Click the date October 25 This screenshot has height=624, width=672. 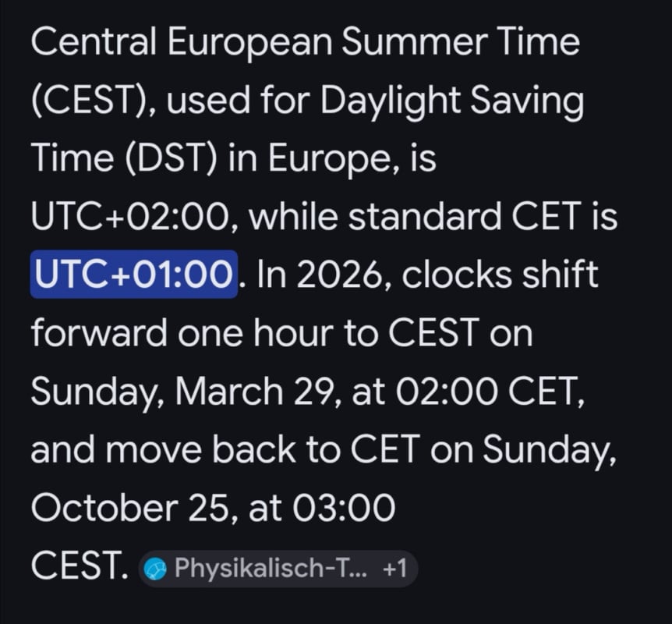(129, 509)
